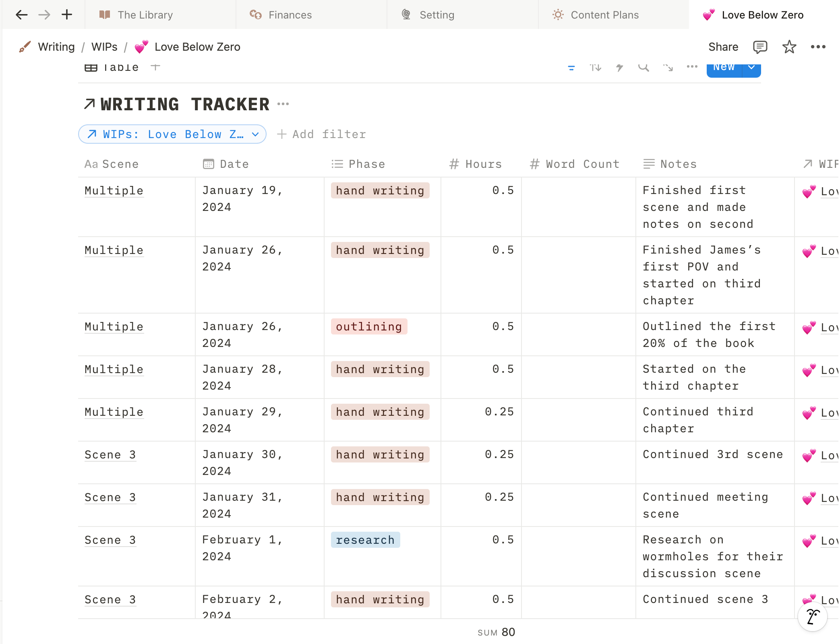Favorite the page with the star icon
The image size is (840, 644).
(x=789, y=47)
